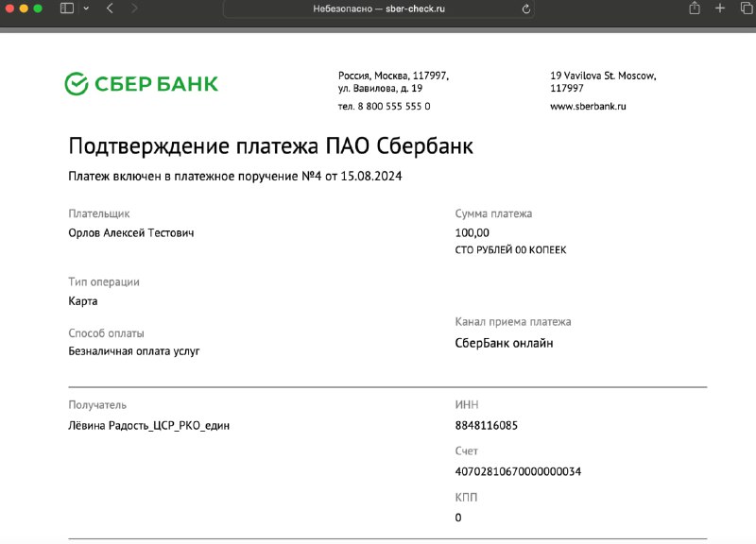756x544 pixels.
Task: Go forward with the forward arrow
Action: (134, 8)
